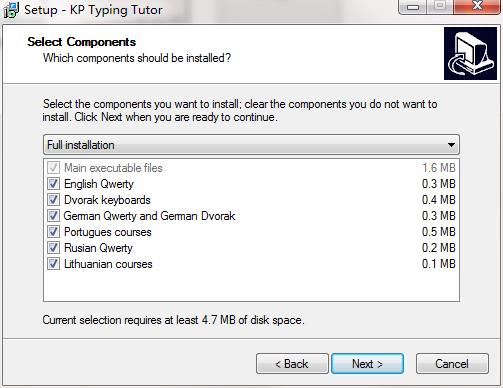This screenshot has width=503, height=388.
Task: Toggle the Dvorak keyboards checkbox
Action: tap(53, 200)
